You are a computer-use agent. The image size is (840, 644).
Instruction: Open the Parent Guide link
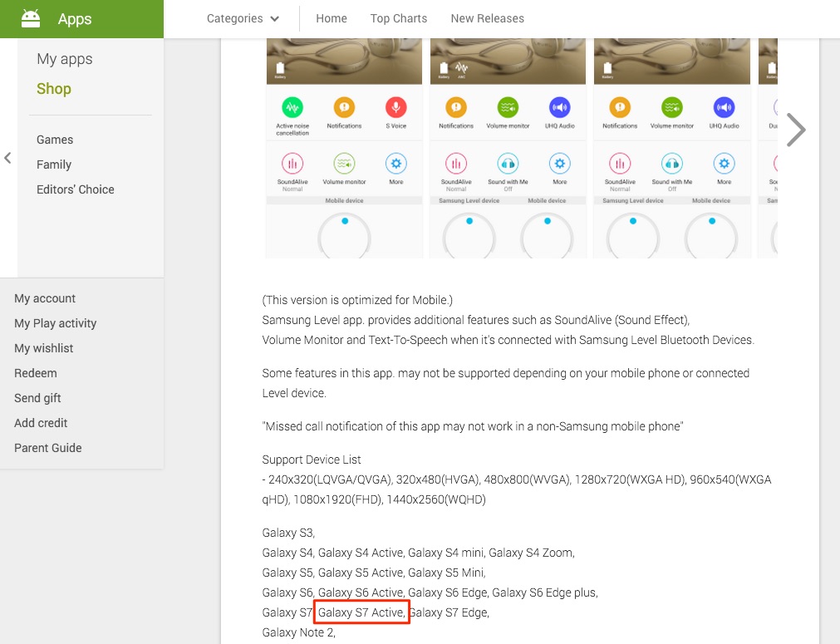click(x=48, y=448)
